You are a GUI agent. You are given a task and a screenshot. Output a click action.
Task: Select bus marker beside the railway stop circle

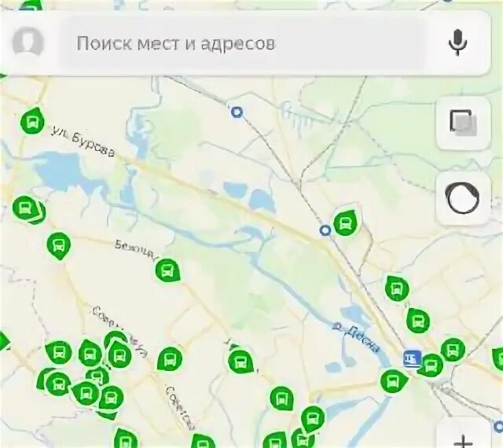click(x=346, y=222)
